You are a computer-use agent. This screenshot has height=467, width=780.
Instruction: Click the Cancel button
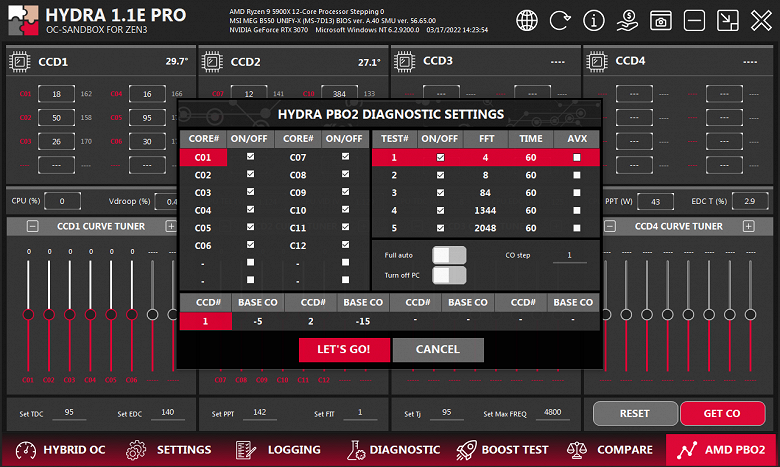coord(438,349)
